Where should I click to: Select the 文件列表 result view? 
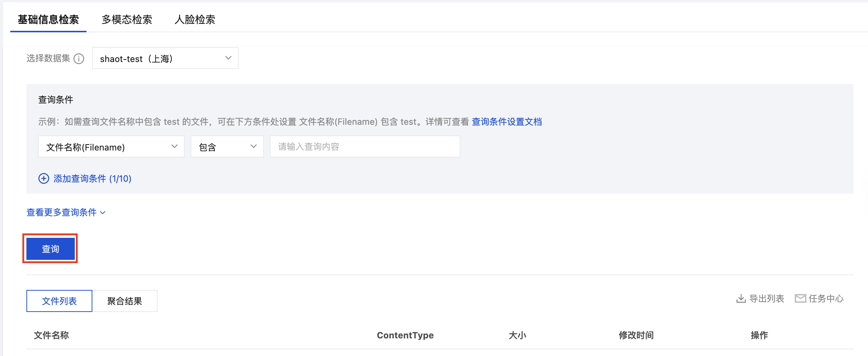(59, 301)
